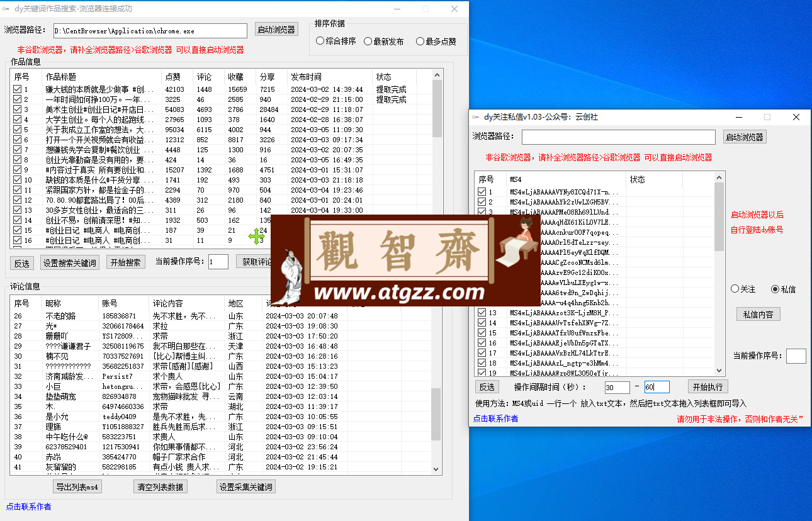Click the 当前操作序号 field showing 1

click(218, 262)
